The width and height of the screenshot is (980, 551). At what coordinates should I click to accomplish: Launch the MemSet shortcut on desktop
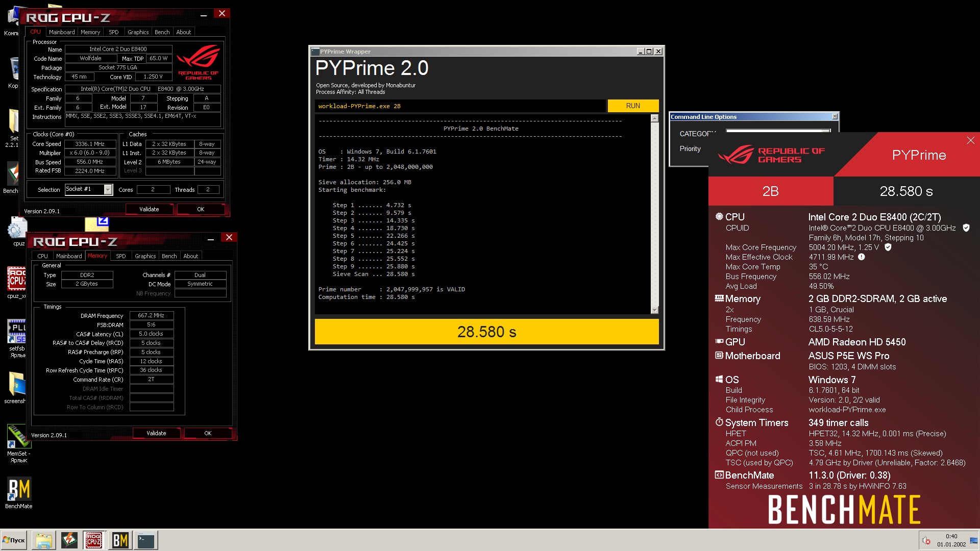18,443
